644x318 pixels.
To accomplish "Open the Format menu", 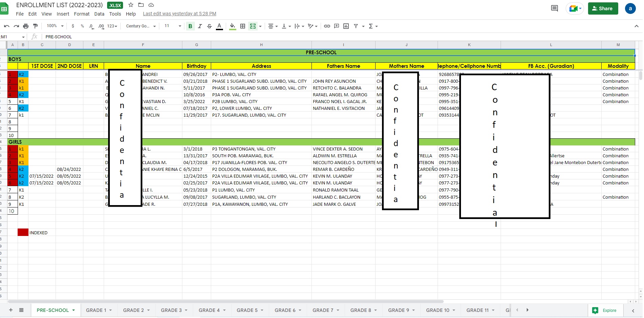I will coord(82,14).
